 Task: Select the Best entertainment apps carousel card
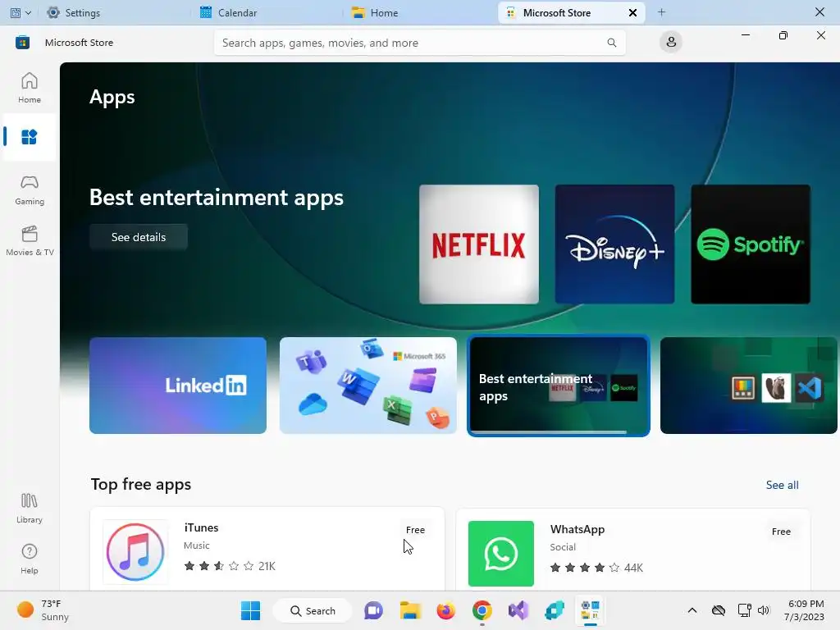559,386
